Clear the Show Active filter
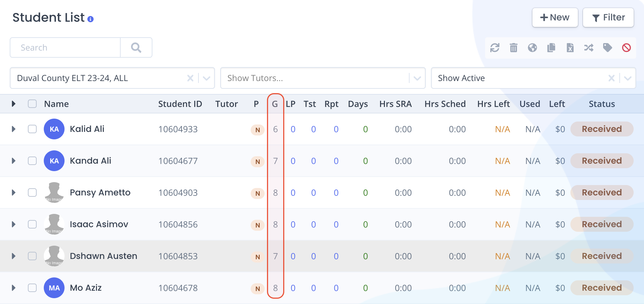The height and width of the screenshot is (304, 644). point(611,78)
